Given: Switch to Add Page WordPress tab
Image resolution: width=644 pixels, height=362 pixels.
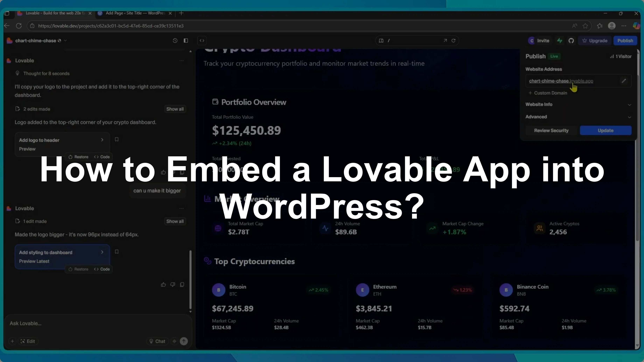Looking at the screenshot, I should (135, 13).
